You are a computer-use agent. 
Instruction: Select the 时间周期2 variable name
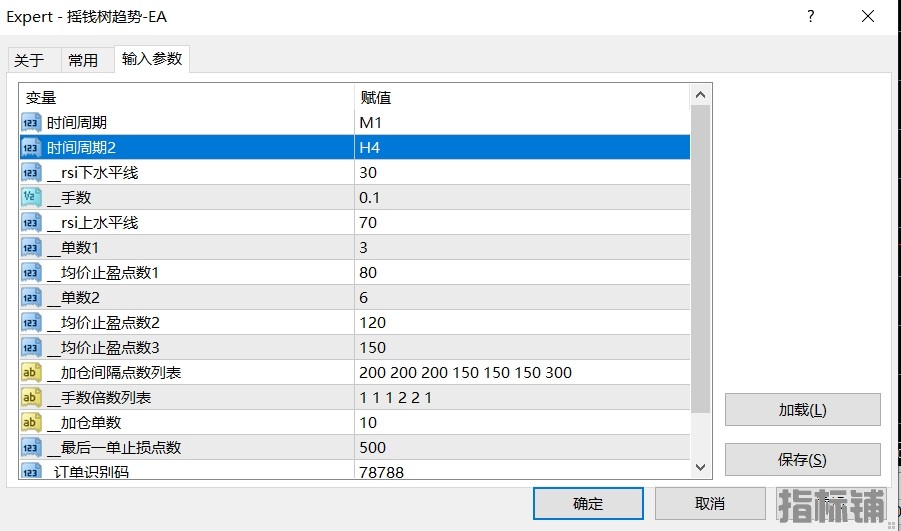pyautogui.click(x=81, y=148)
